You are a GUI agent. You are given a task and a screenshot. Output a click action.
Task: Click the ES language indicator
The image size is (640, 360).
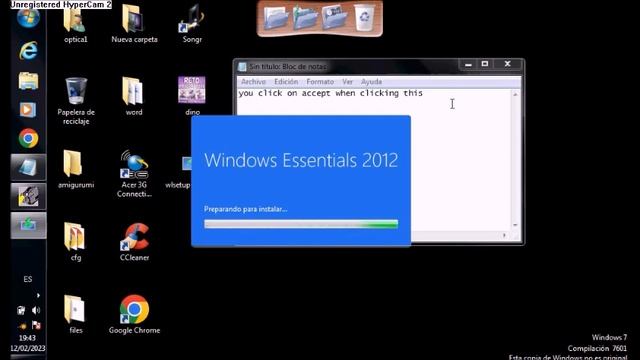27,279
